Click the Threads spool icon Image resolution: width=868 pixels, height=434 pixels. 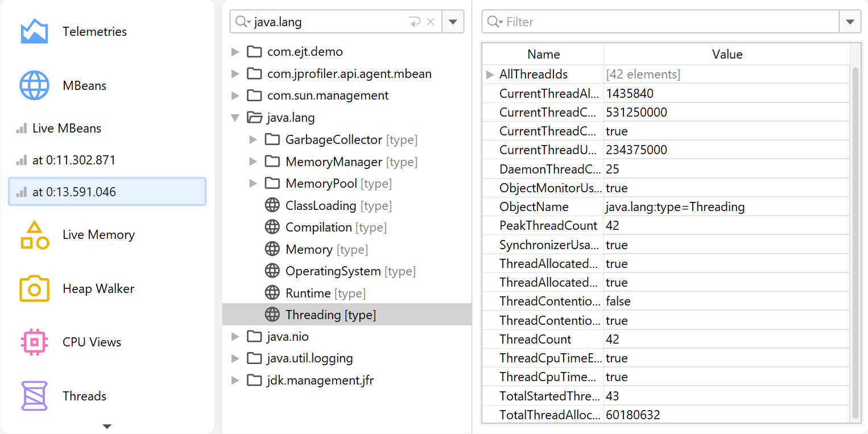click(34, 396)
